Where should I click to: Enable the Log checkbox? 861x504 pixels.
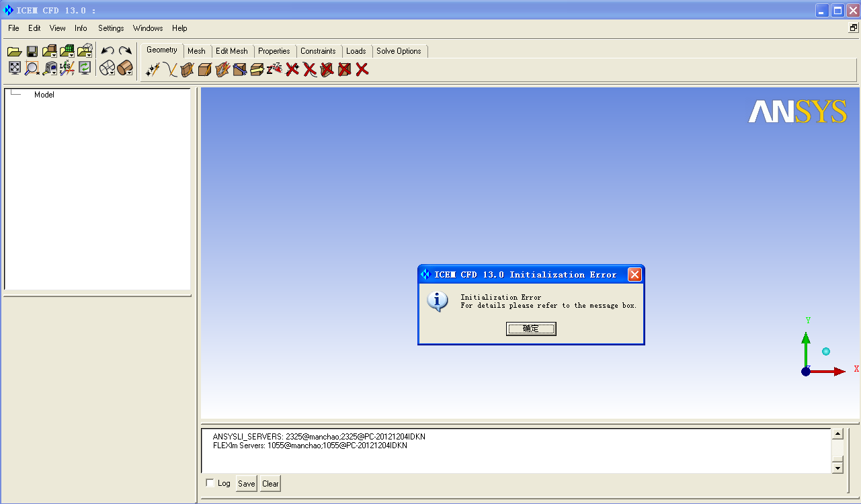point(210,483)
